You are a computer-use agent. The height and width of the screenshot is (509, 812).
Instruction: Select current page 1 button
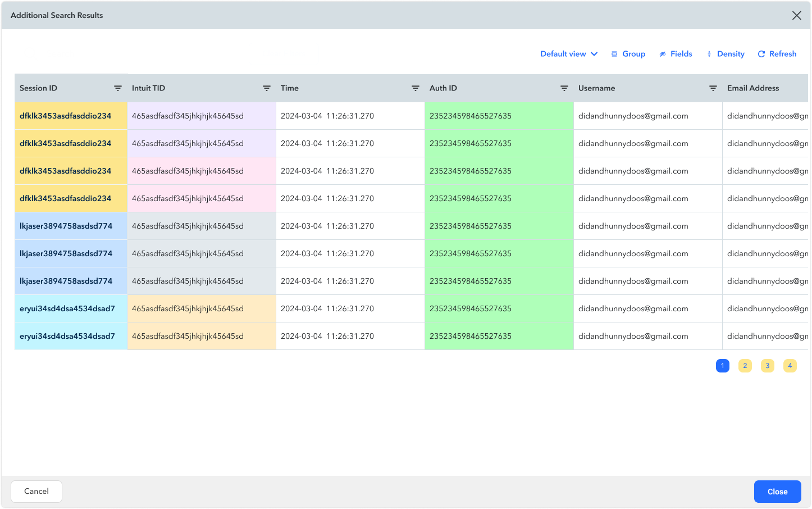tap(723, 366)
